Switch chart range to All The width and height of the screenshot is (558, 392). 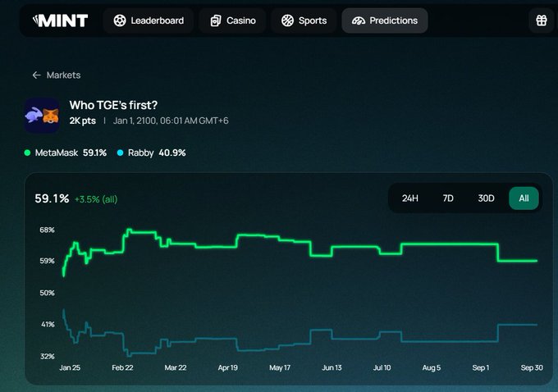(524, 198)
